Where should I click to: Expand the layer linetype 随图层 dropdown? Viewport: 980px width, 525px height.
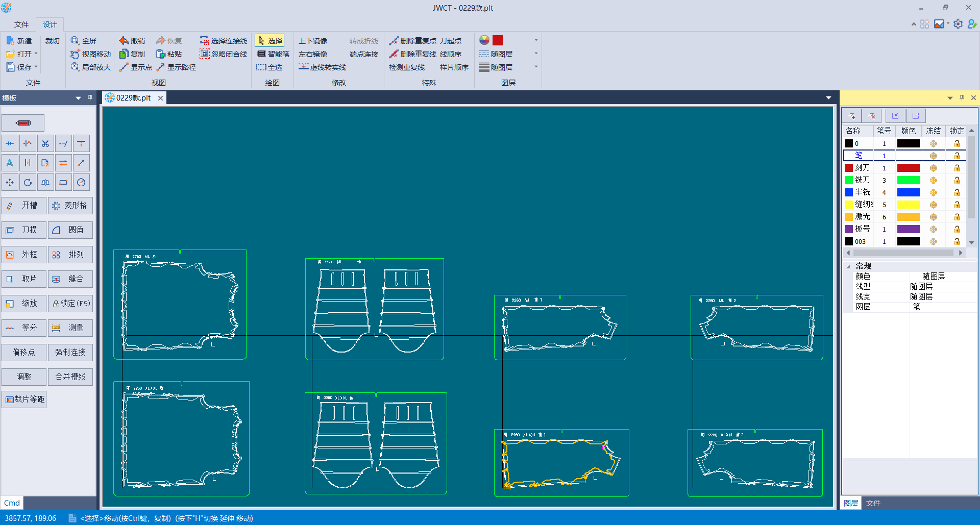pos(535,54)
